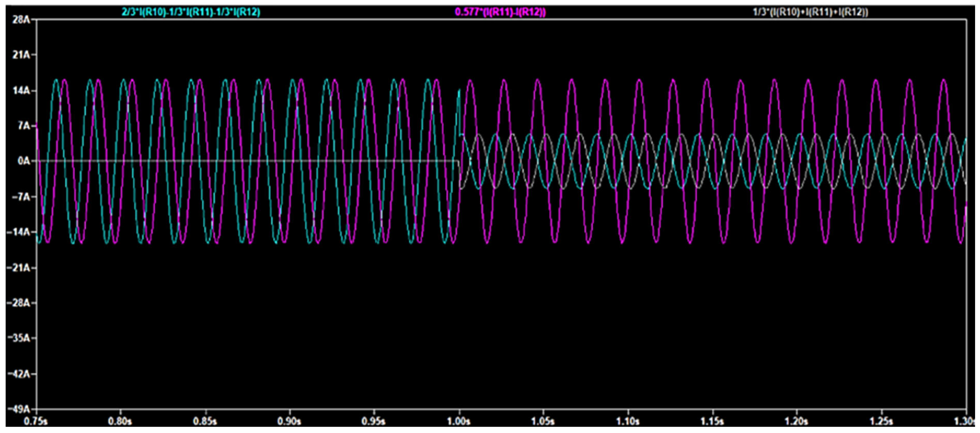Click the white 1/3*(I(R10)+I(R11)+I(R12)) trace label
Image resolution: width=980 pixels, height=433 pixels.
coord(810,13)
